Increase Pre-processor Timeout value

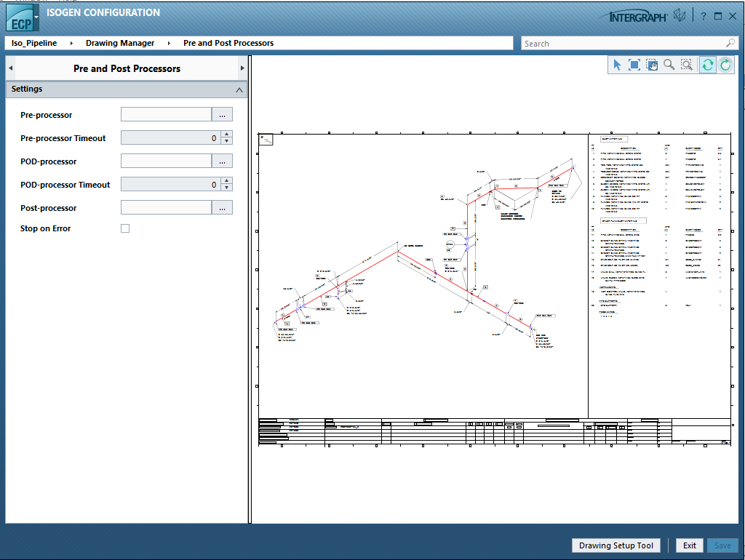(x=227, y=135)
